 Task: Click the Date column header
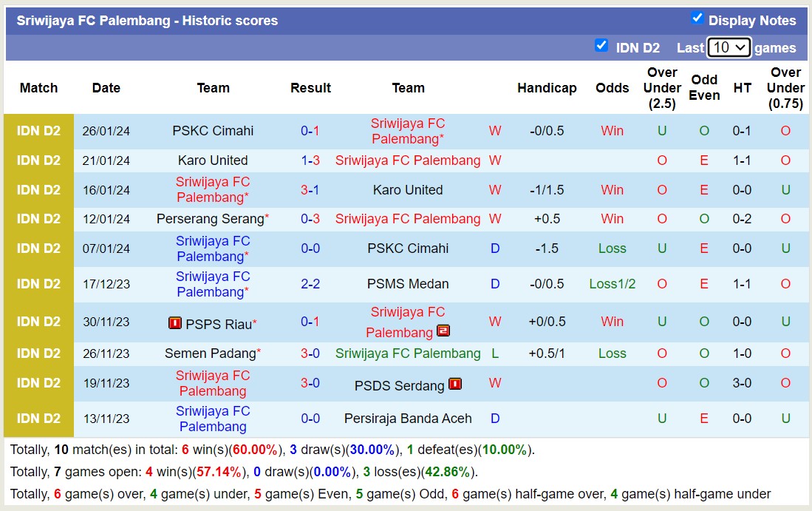click(x=106, y=87)
